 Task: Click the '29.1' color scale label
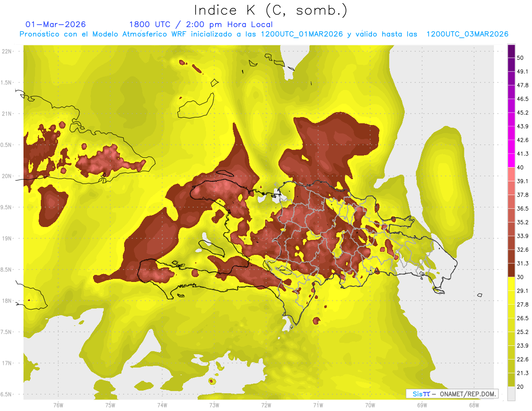522,291
